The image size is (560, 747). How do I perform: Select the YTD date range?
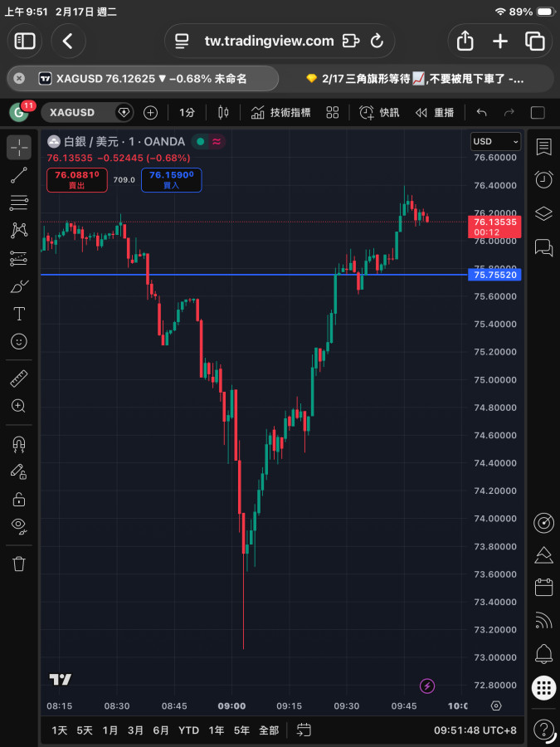click(188, 730)
